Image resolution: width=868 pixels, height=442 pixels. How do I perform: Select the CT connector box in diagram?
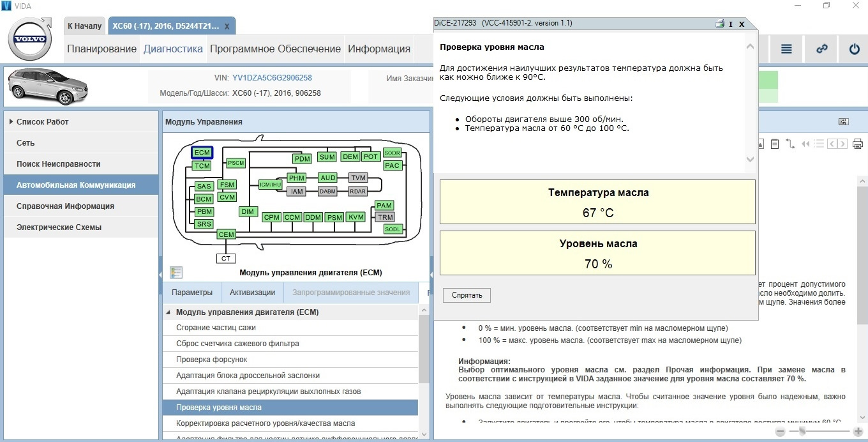tap(226, 259)
